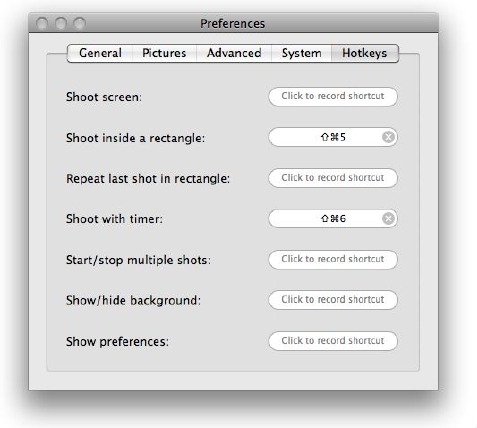477x428 pixels.
Task: Clear the Shift-Command-5 shortcut with its X icon
Action: (388, 137)
